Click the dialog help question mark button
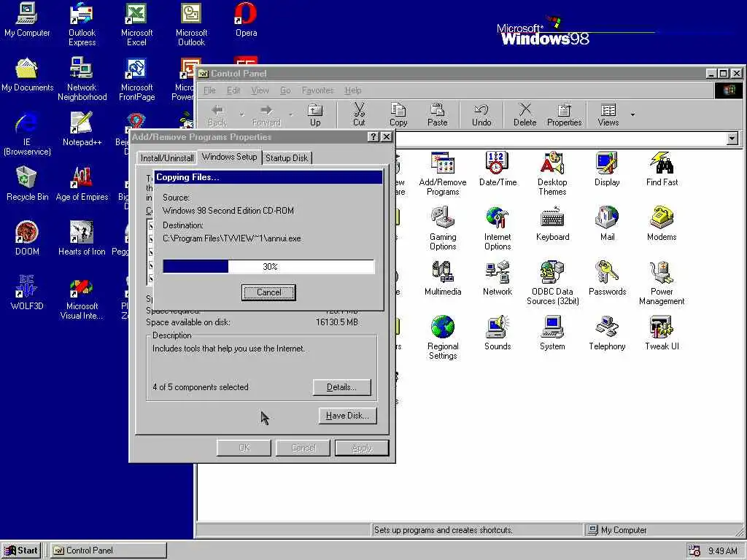This screenshot has height=560, width=747. (373, 137)
